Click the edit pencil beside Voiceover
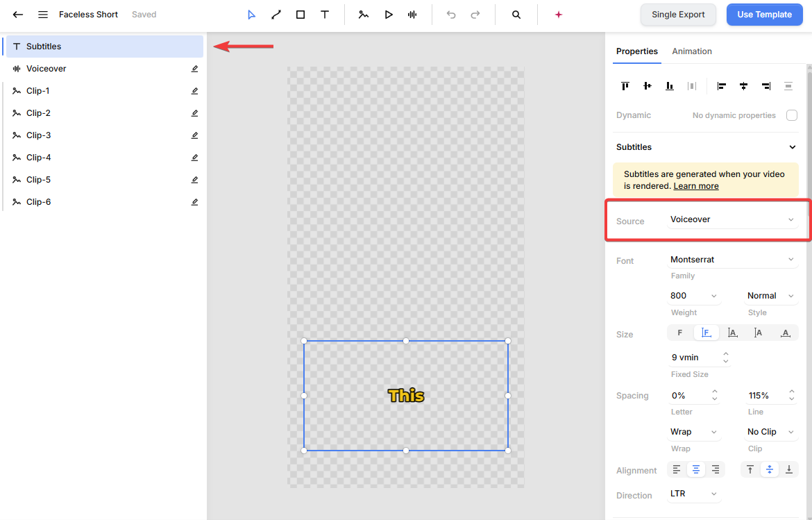This screenshot has width=812, height=520. click(x=195, y=68)
